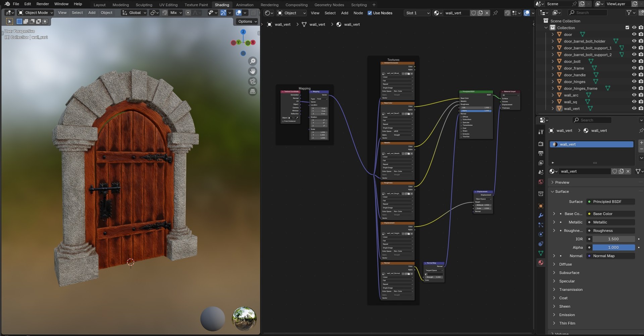The height and width of the screenshot is (336, 644).
Task: Click the Principled BSDF surface button
Action: [x=610, y=202]
